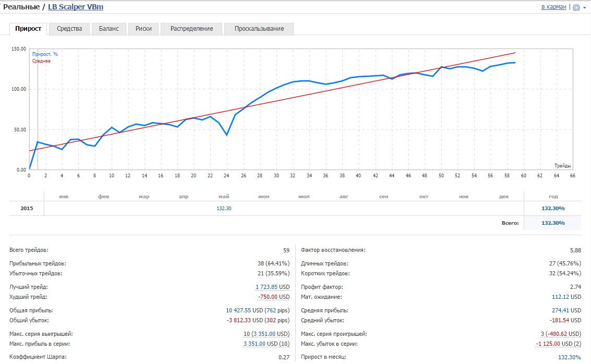
Task: Click the 2015 year row label
Action: [27, 209]
